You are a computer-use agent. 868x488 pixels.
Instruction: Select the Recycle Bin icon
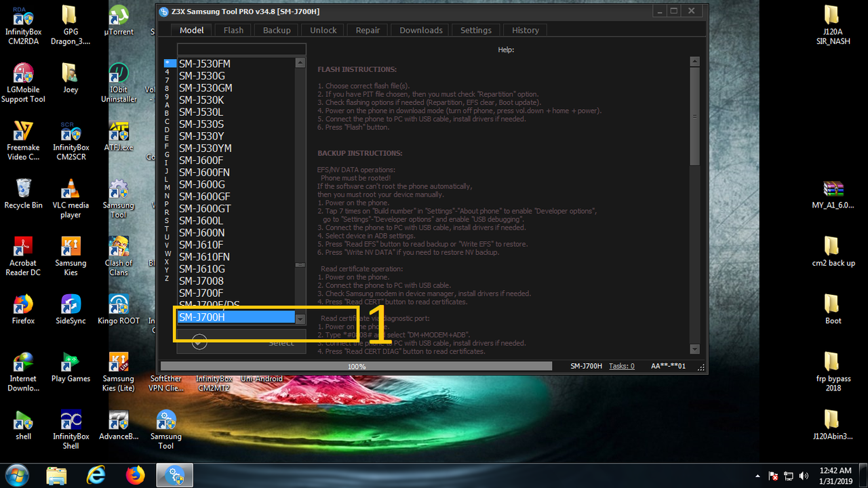(x=24, y=194)
